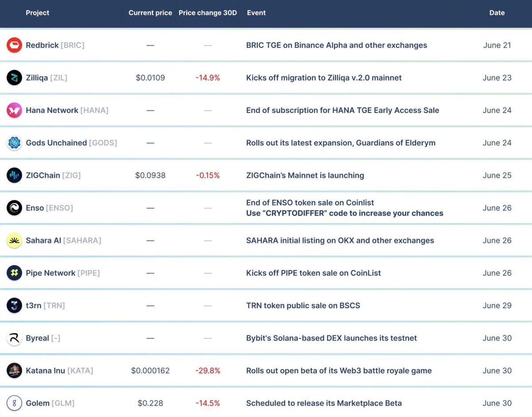Select the Zilliqa price $0.0109

(x=150, y=78)
